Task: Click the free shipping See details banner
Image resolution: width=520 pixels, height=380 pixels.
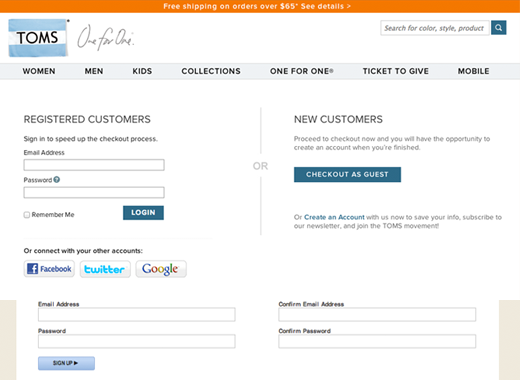Action: [x=257, y=6]
